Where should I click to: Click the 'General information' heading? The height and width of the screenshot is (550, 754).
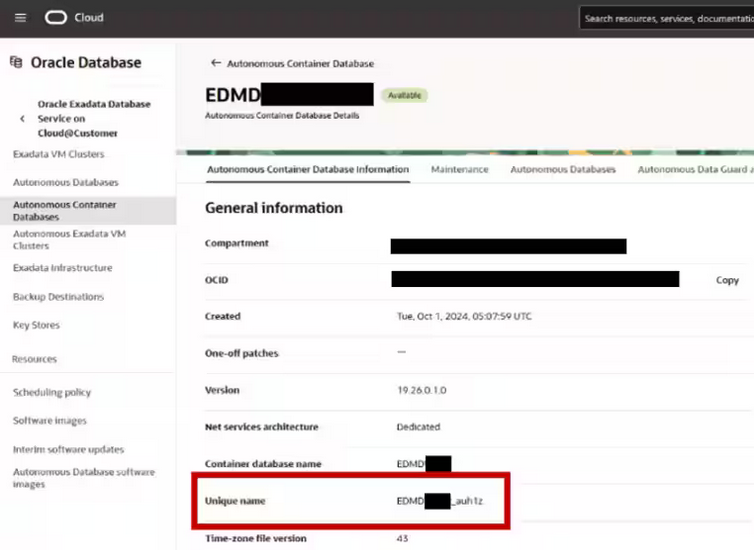pyautogui.click(x=274, y=208)
